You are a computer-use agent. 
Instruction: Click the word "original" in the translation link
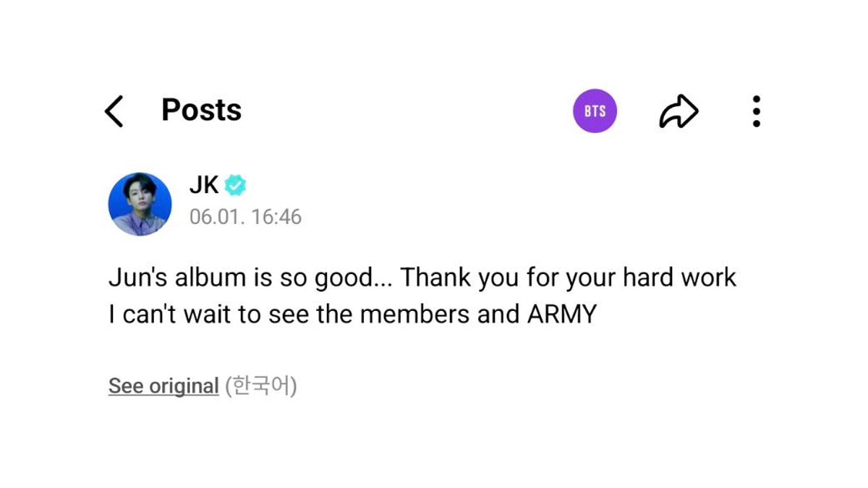184,386
